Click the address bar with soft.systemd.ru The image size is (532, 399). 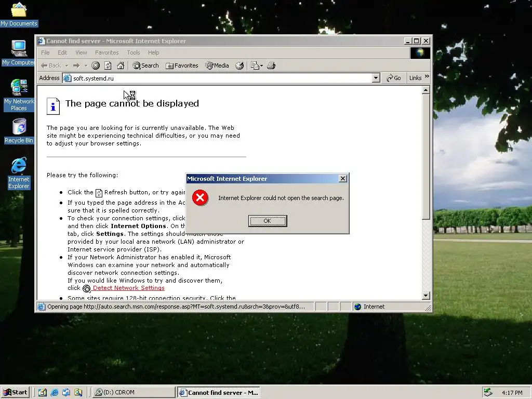click(x=222, y=78)
